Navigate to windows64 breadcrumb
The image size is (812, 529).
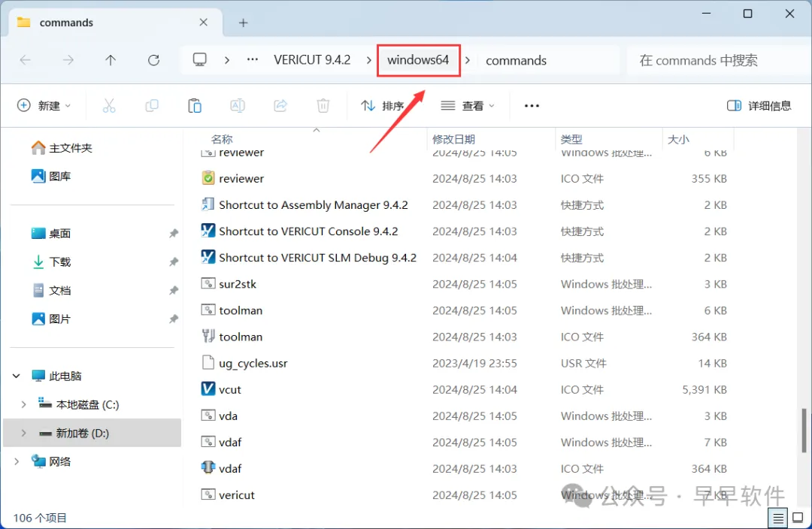click(x=418, y=60)
